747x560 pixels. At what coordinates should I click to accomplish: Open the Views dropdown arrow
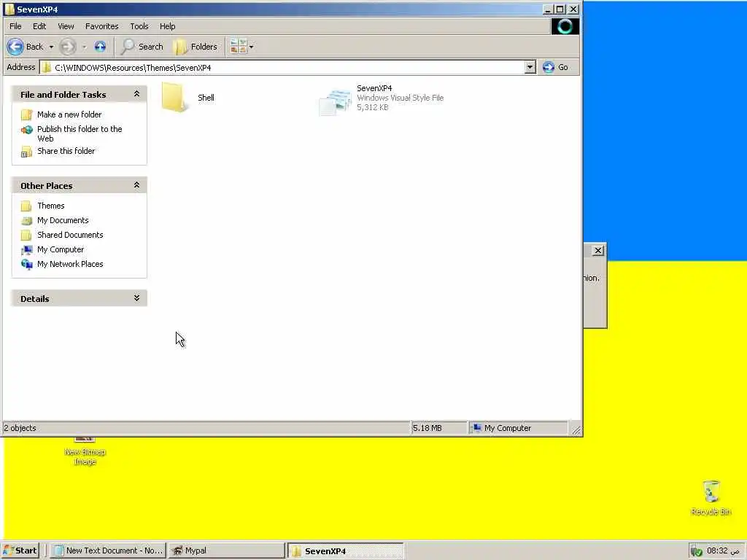pos(252,47)
